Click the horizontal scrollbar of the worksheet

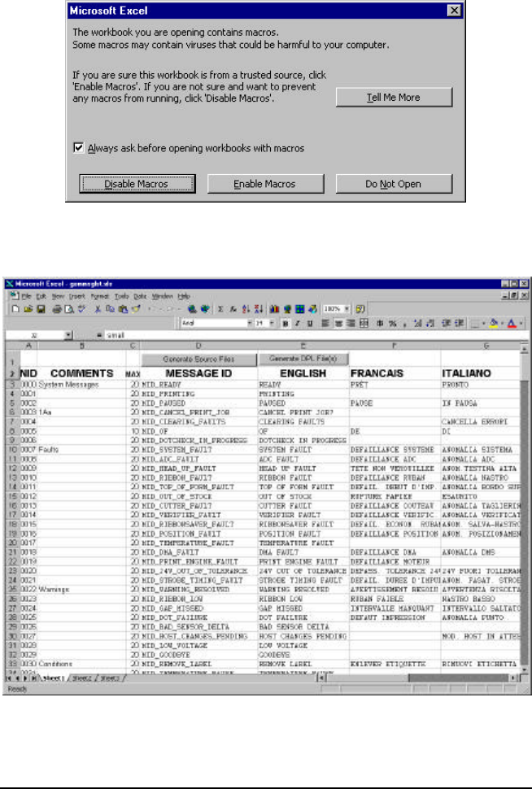(x=419, y=678)
